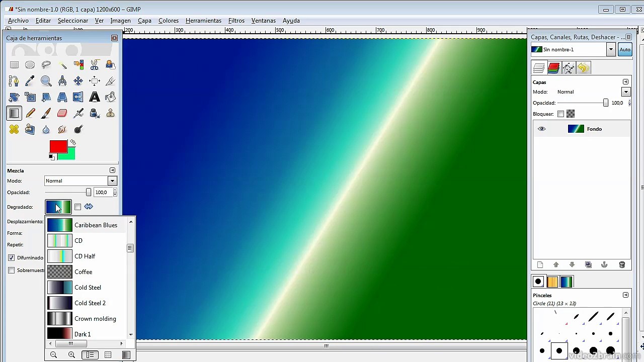Image resolution: width=644 pixels, height=362 pixels.
Task: Duplicate the layer in Capas panel
Action: pos(588,265)
